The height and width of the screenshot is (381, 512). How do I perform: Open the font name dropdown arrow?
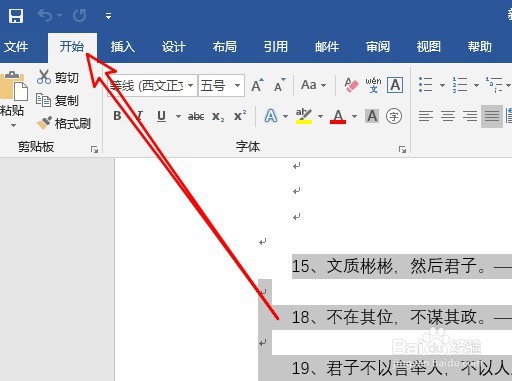click(191, 86)
